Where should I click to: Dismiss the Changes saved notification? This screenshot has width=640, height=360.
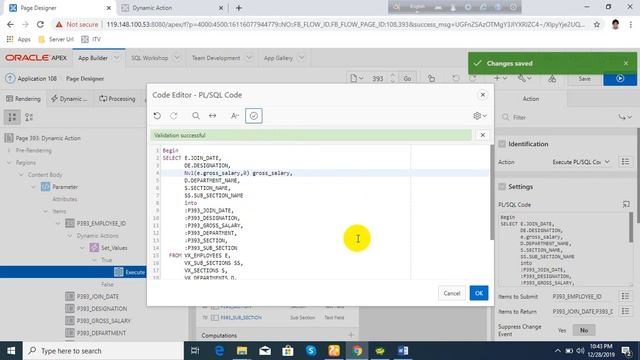[x=626, y=63]
